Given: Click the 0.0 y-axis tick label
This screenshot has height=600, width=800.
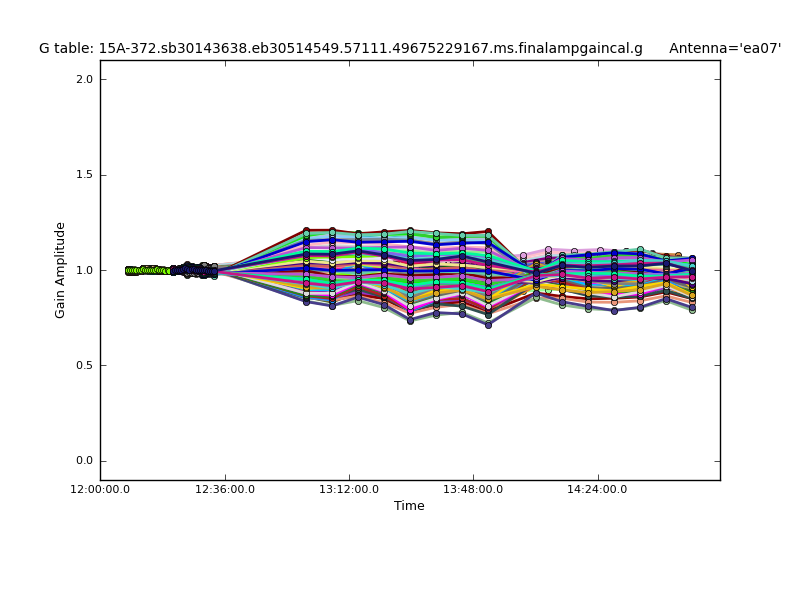Looking at the screenshot, I should pyautogui.click(x=84, y=461).
